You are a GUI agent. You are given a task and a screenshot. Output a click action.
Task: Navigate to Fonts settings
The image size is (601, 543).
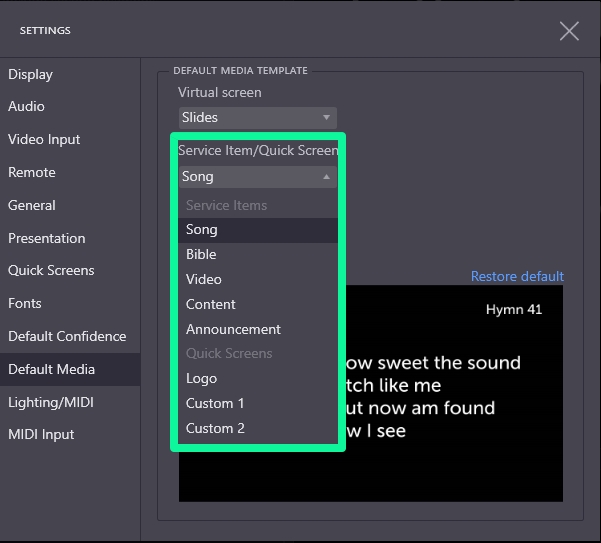25,304
